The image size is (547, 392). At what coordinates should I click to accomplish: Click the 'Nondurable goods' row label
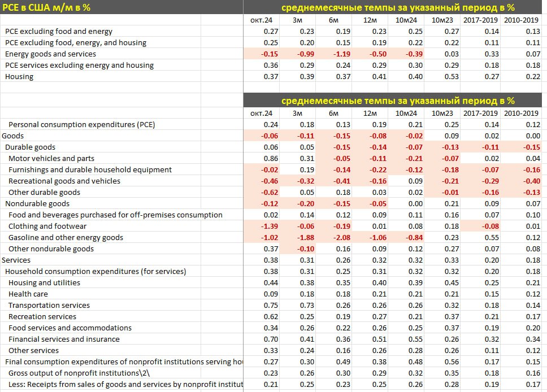[37, 204]
